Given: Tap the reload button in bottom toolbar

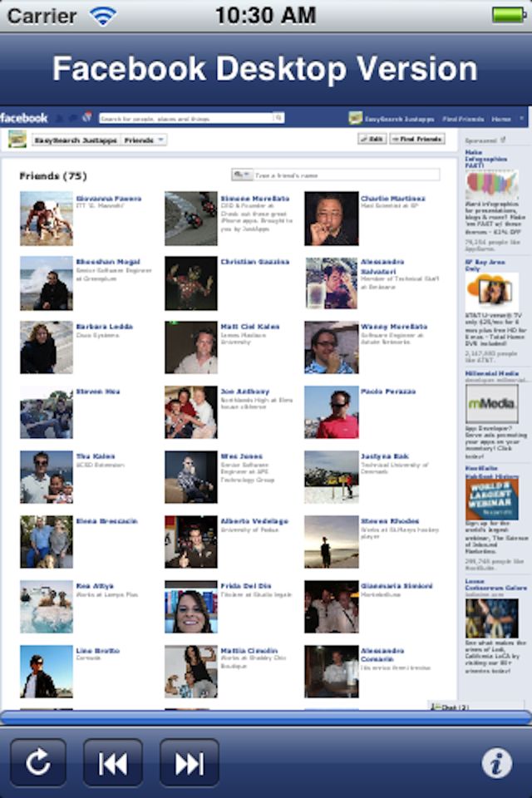Looking at the screenshot, I should 38,762.
